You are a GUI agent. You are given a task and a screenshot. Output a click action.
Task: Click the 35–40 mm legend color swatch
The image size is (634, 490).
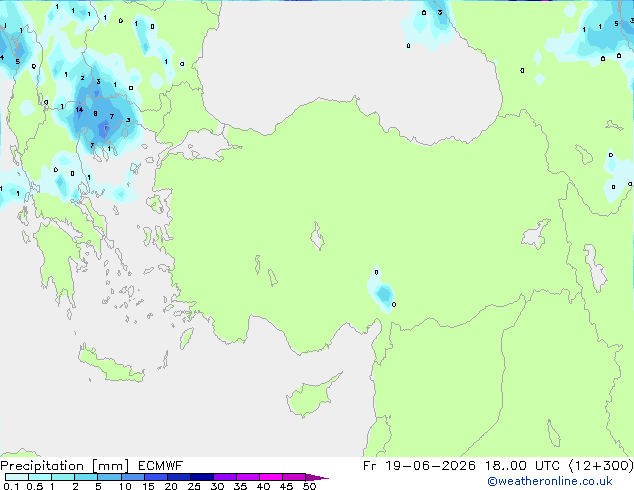(248, 477)
